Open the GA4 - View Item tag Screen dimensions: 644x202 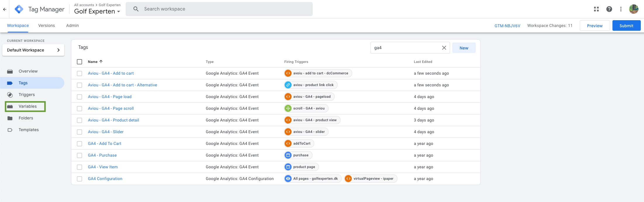(103, 167)
